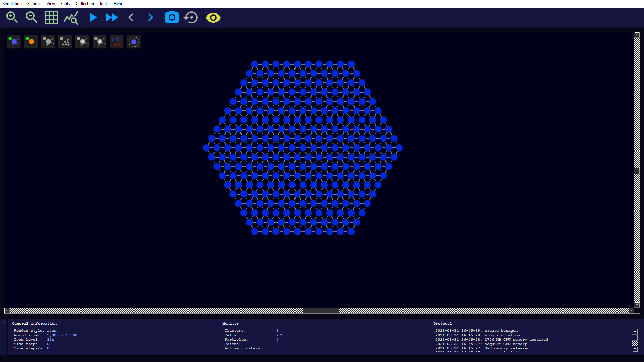Toggle the yellow eye display link icon

pos(213,17)
